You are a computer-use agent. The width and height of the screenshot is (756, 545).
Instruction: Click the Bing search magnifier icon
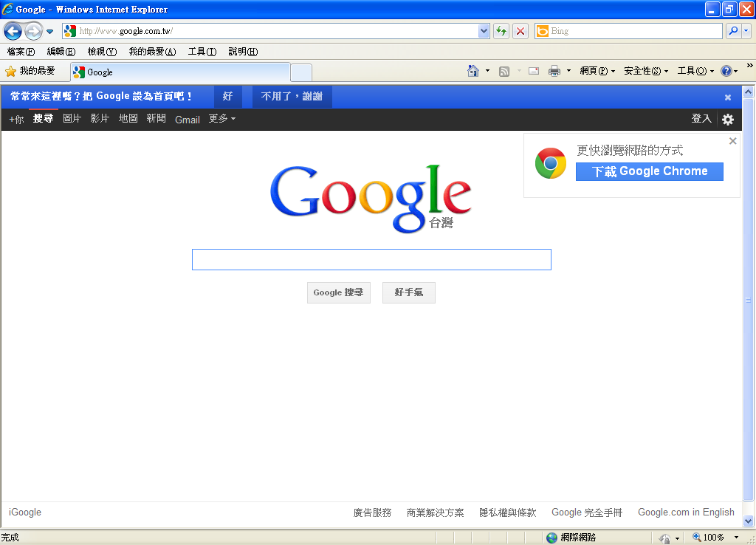pos(733,31)
